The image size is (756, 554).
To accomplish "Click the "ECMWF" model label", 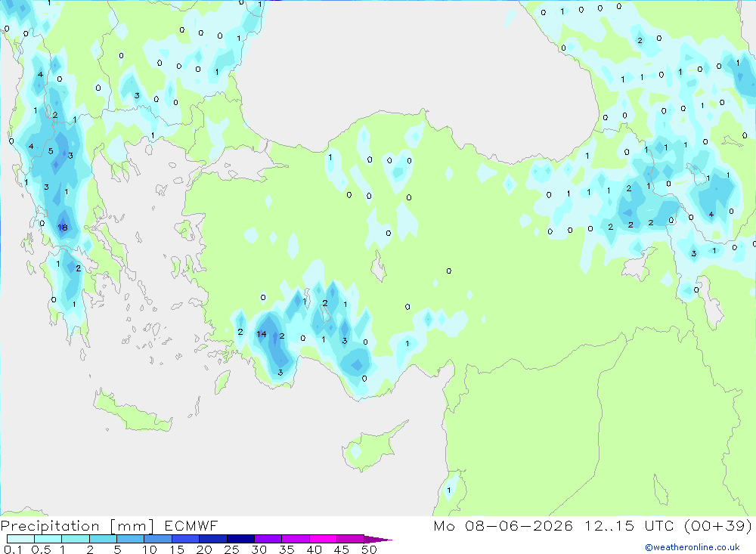I will (191, 525).
